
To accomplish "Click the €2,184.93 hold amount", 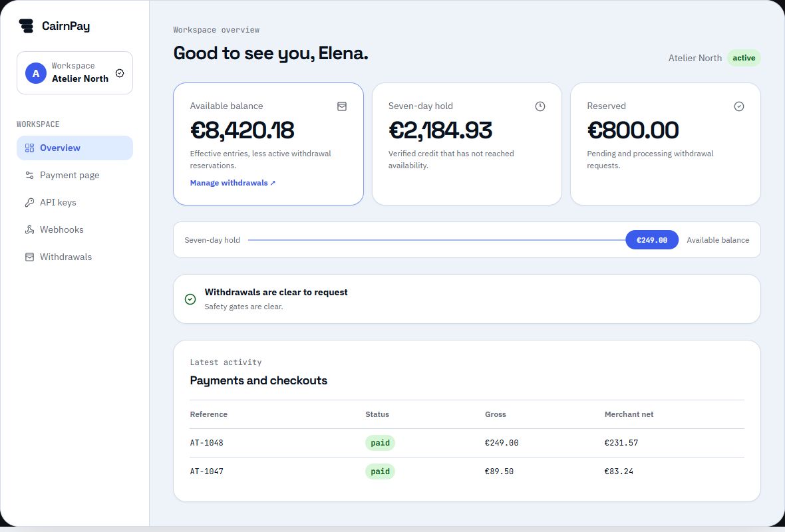I will 440,130.
